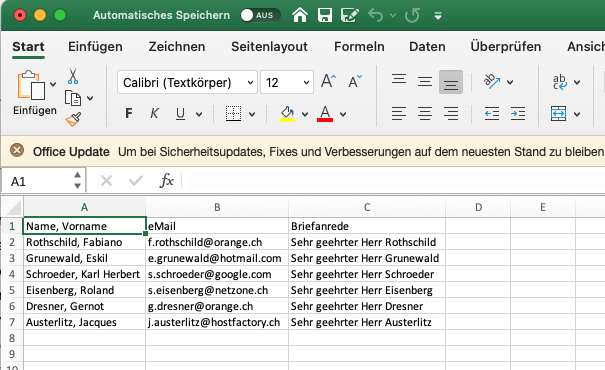Viewport: 605px width, 370px height.
Task: Click the Save floppy disk icon
Action: [x=324, y=15]
